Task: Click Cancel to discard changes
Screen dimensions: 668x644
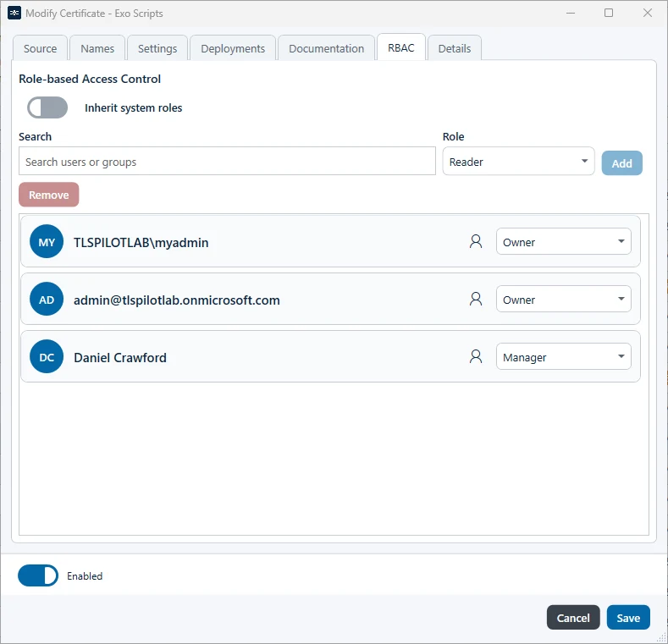Action: coord(573,618)
